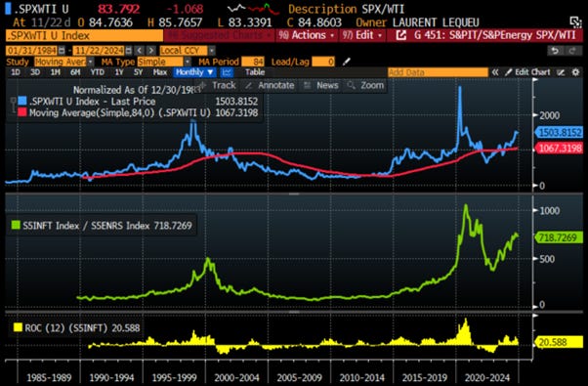This screenshot has width=588, height=386.
Task: Click the .SPXWTI U Index security field
Action: [85, 35]
